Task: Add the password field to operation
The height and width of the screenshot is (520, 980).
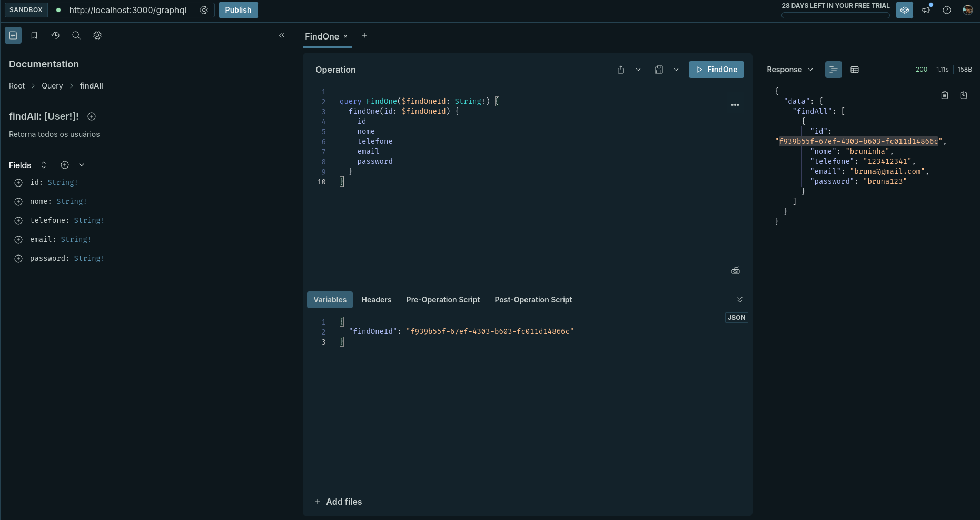Action: tap(18, 259)
